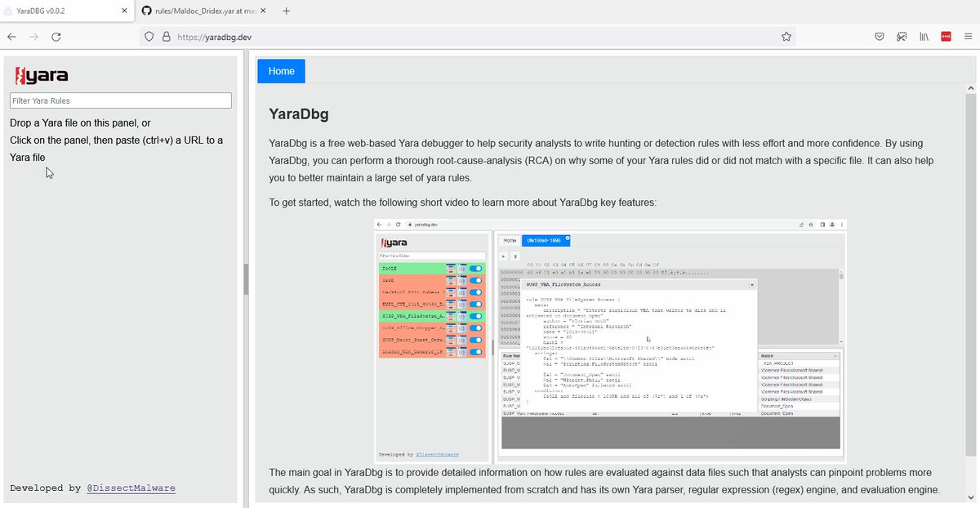The image size is (980, 508).
Task: Open the Firefox hamburger menu
Action: pyautogui.click(x=968, y=37)
